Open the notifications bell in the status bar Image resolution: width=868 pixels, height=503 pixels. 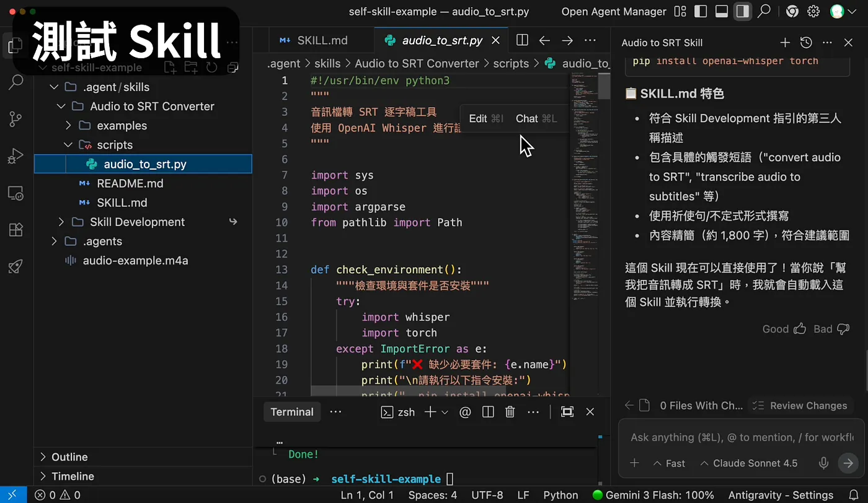pos(853,495)
